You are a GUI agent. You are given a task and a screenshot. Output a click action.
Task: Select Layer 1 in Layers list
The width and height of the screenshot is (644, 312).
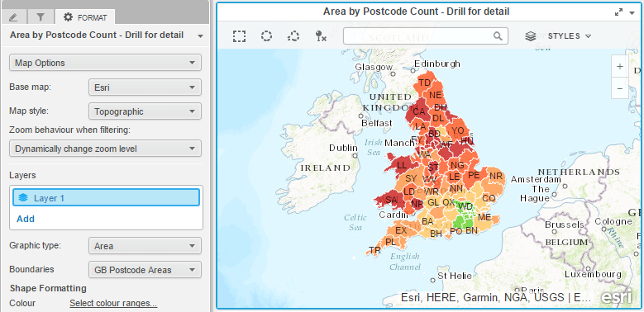click(107, 197)
